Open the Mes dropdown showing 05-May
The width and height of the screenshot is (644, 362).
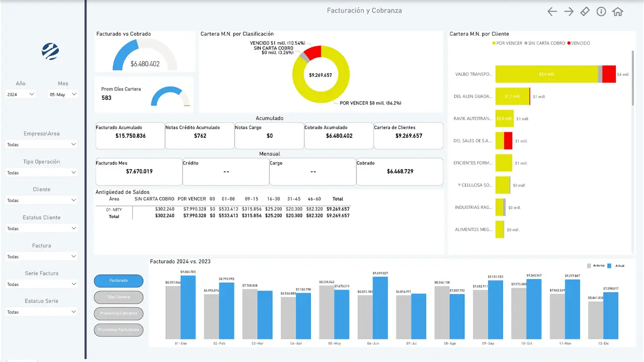pyautogui.click(x=62, y=94)
